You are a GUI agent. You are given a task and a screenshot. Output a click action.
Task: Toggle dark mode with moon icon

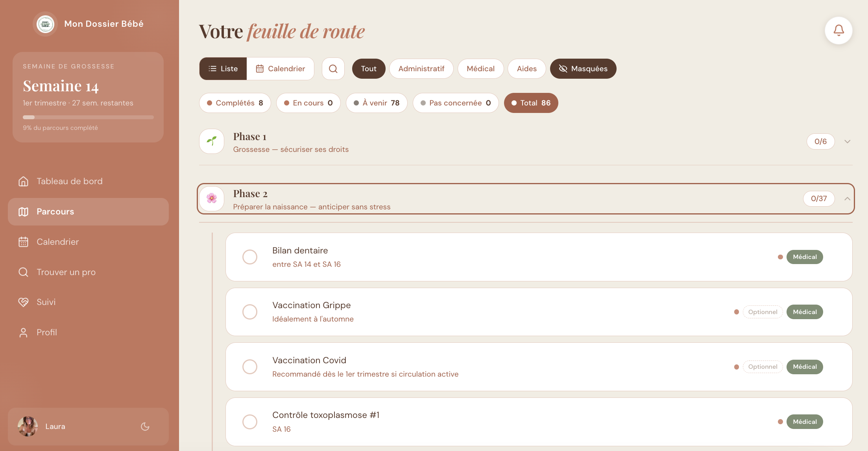(145, 427)
